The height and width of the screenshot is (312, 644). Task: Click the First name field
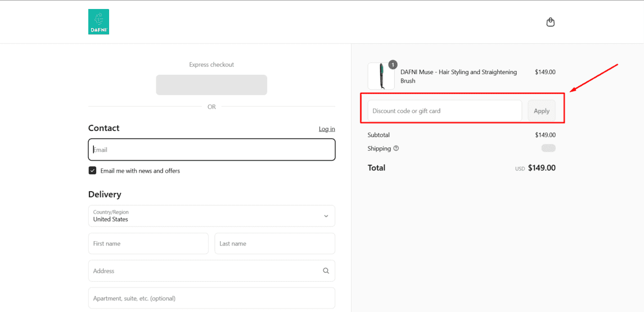point(148,243)
